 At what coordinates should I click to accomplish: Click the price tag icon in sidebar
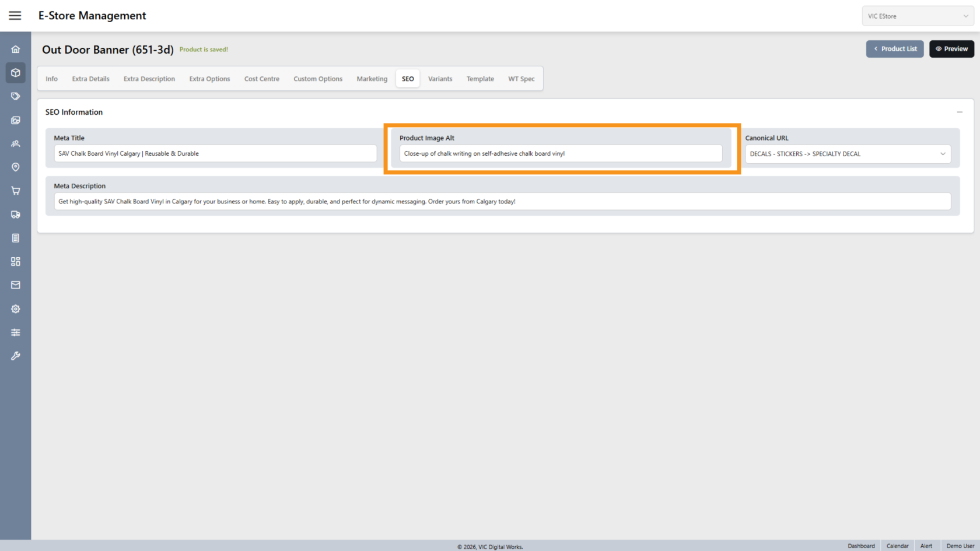pyautogui.click(x=16, y=96)
